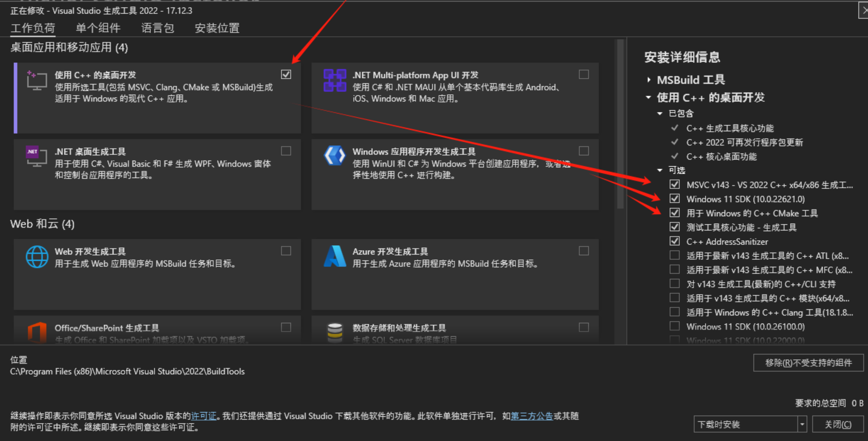The image size is (868, 441).
Task: Switch to the 工作负荷 tab
Action: click(x=33, y=28)
